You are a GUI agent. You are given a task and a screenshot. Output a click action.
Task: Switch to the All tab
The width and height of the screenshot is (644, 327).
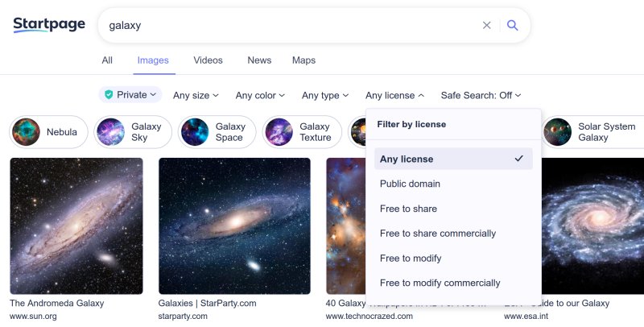pos(107,60)
